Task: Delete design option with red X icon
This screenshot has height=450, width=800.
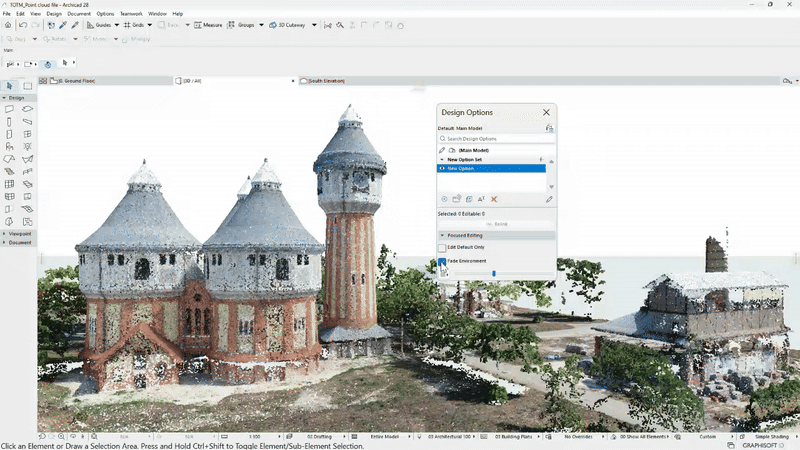Action: click(494, 199)
